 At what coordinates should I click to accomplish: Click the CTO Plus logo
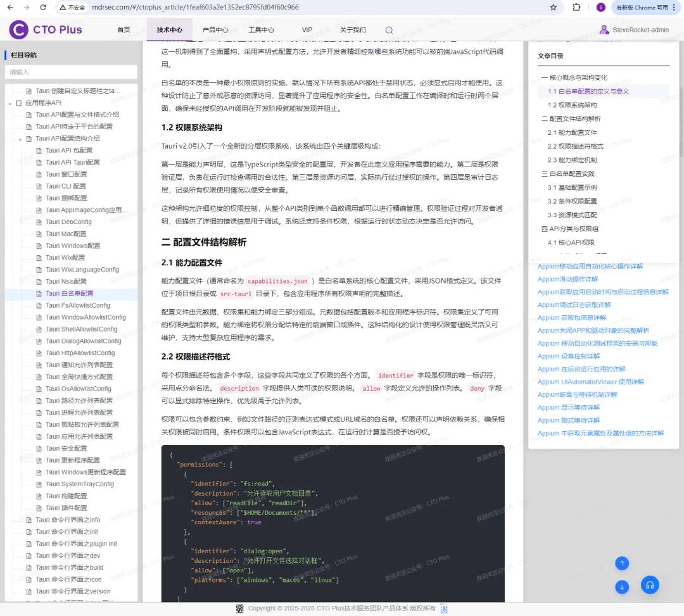[x=46, y=30]
